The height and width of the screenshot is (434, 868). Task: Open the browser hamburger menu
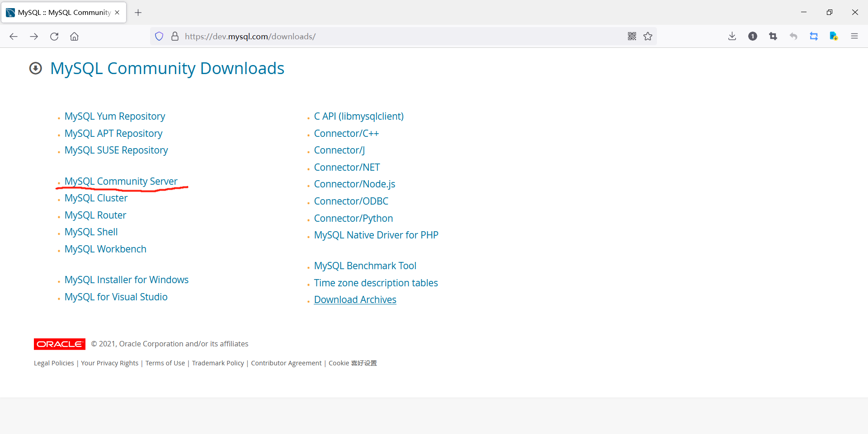pyautogui.click(x=854, y=37)
